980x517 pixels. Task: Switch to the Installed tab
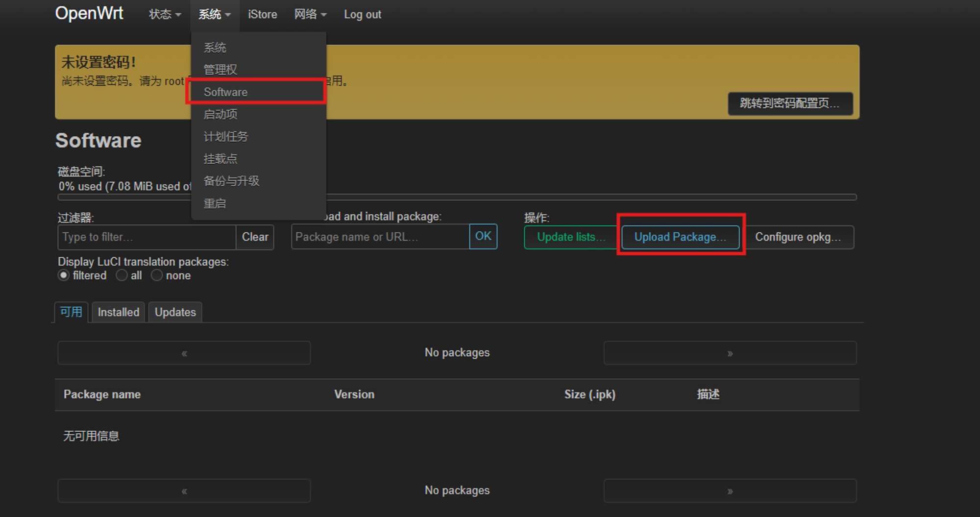pos(118,312)
